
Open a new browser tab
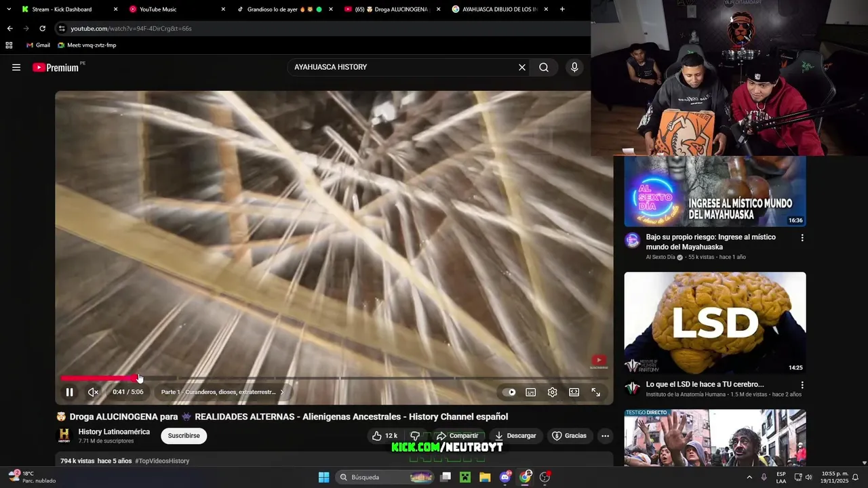tap(562, 9)
